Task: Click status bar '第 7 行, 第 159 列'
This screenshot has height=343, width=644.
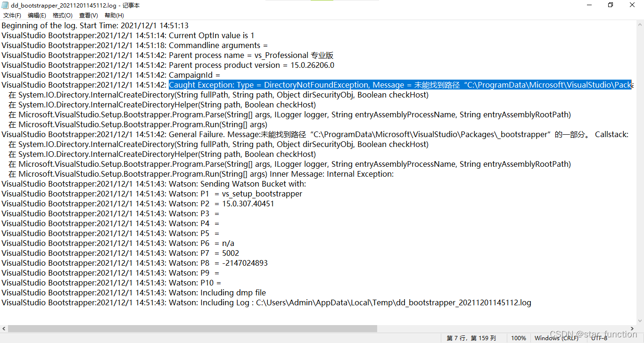Action: coord(471,338)
